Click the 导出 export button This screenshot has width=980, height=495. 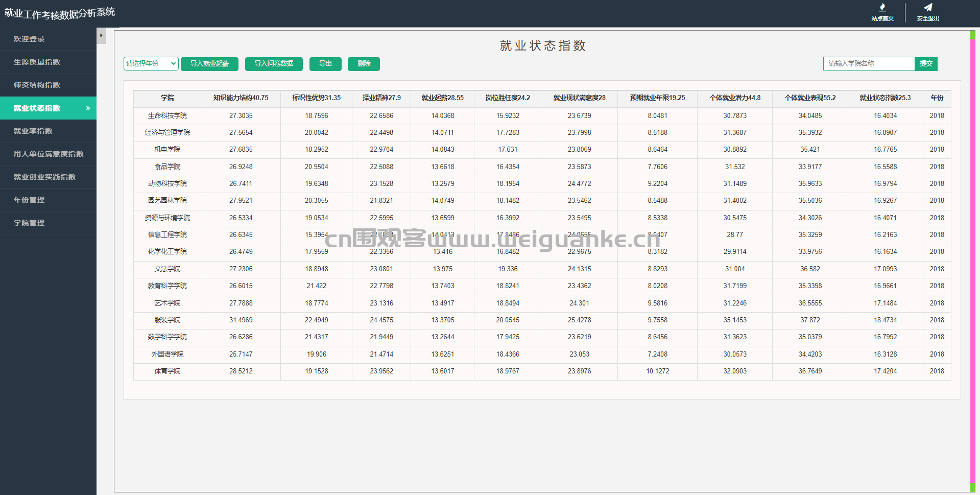[325, 64]
